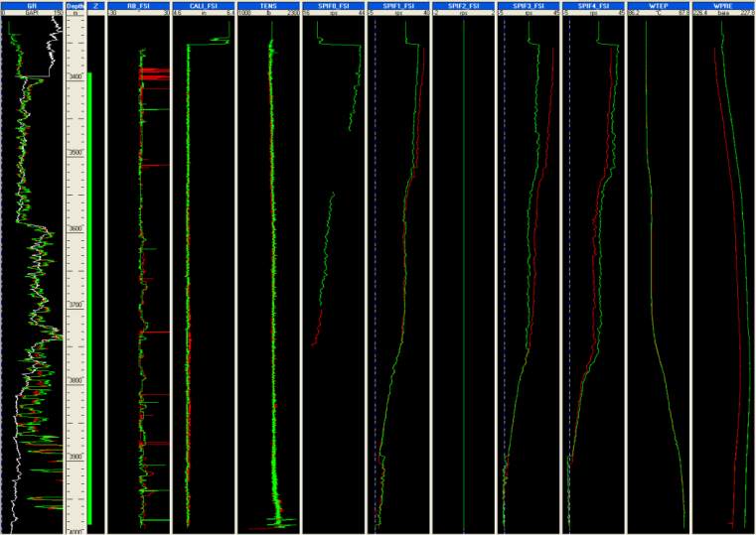Click the SPIF4_FSI track header
The image size is (756, 535).
[x=593, y=5]
